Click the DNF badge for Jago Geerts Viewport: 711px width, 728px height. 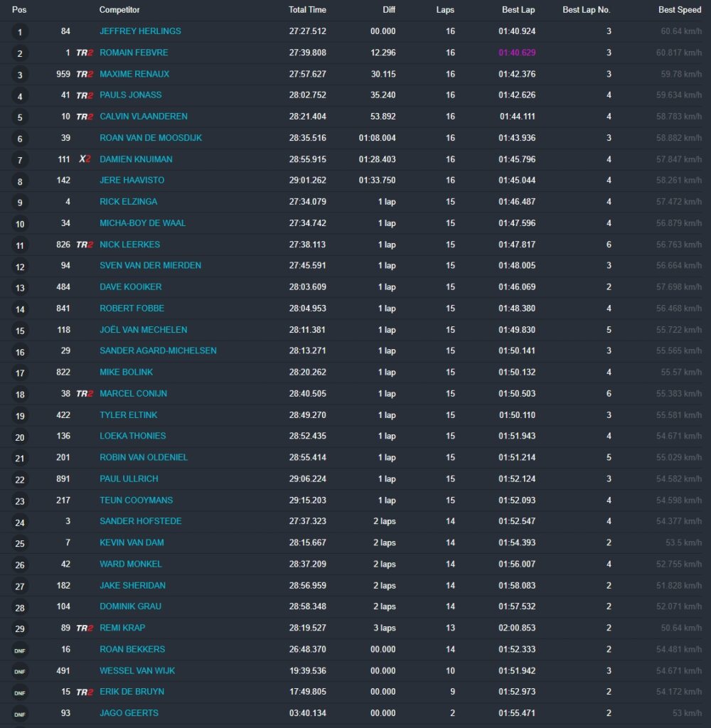click(x=19, y=714)
